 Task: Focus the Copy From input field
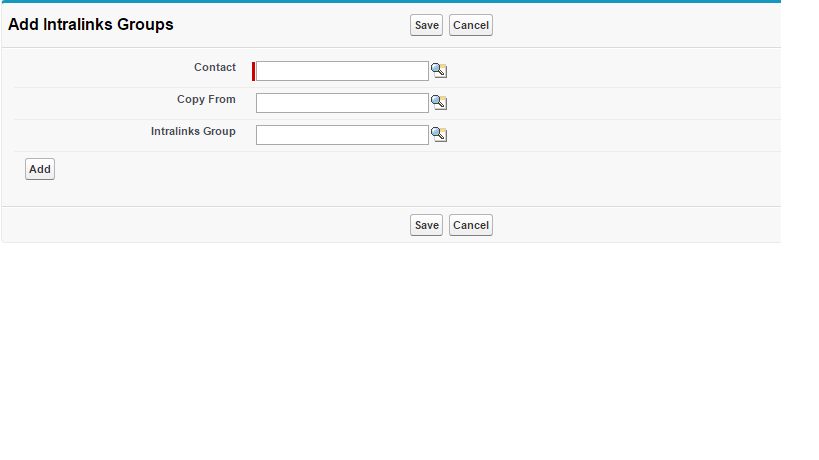pos(342,103)
